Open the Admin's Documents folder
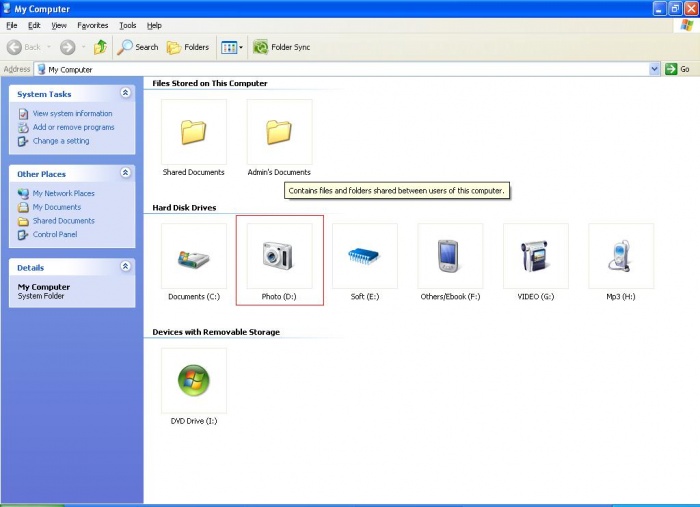 pos(279,132)
